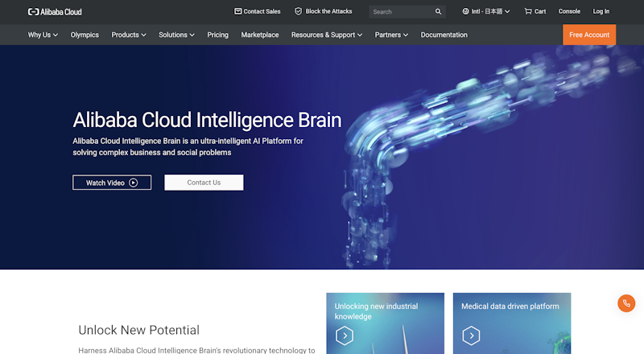
Task: Open the Log In link
Action: coord(601,12)
